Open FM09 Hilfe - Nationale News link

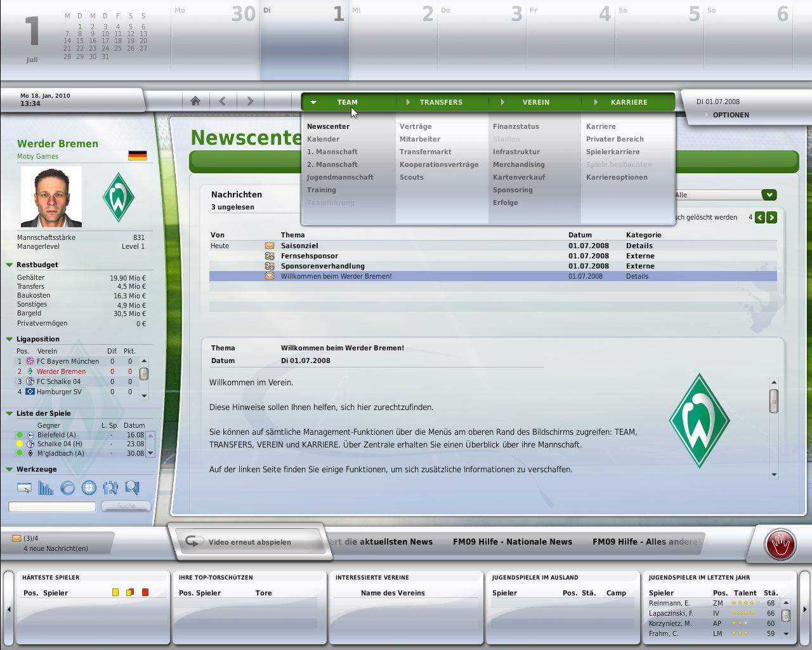coord(513,541)
